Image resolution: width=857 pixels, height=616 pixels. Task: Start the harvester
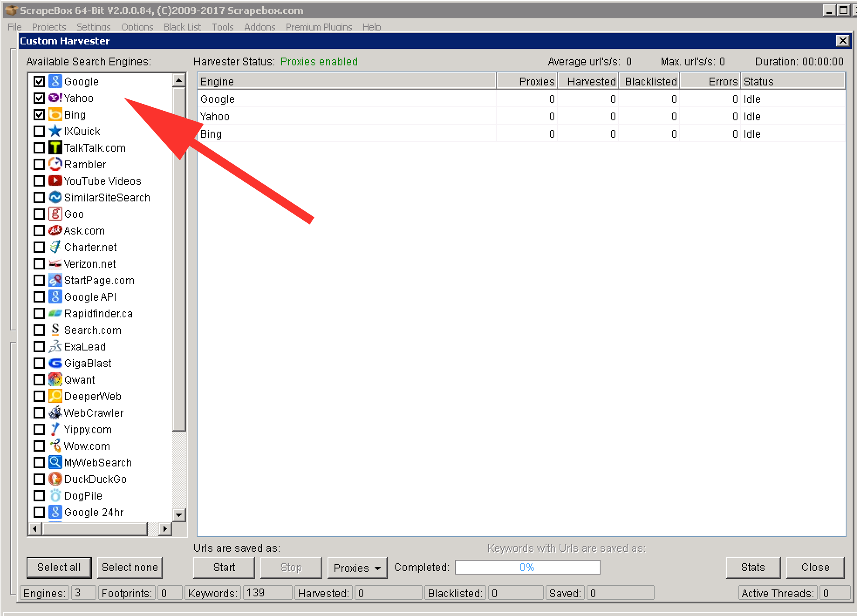tap(224, 568)
